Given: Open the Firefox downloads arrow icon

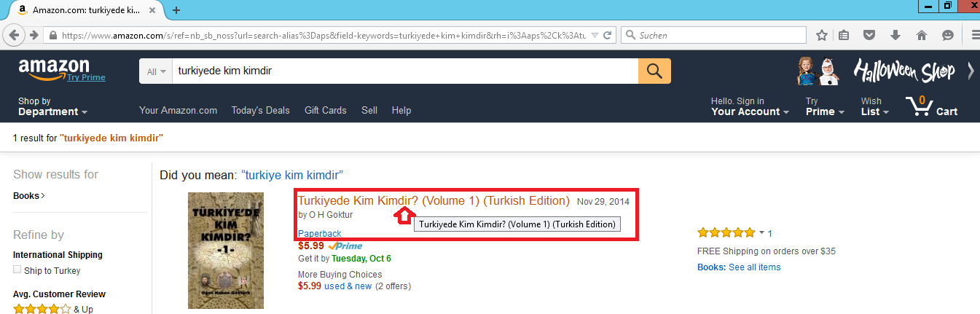Looking at the screenshot, I should tap(895, 35).
